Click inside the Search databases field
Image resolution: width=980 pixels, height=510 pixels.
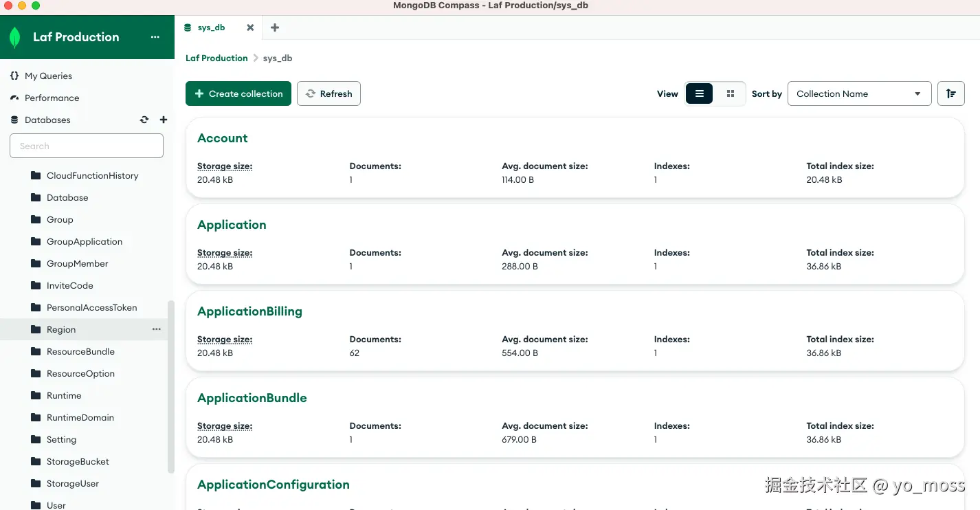(86, 146)
